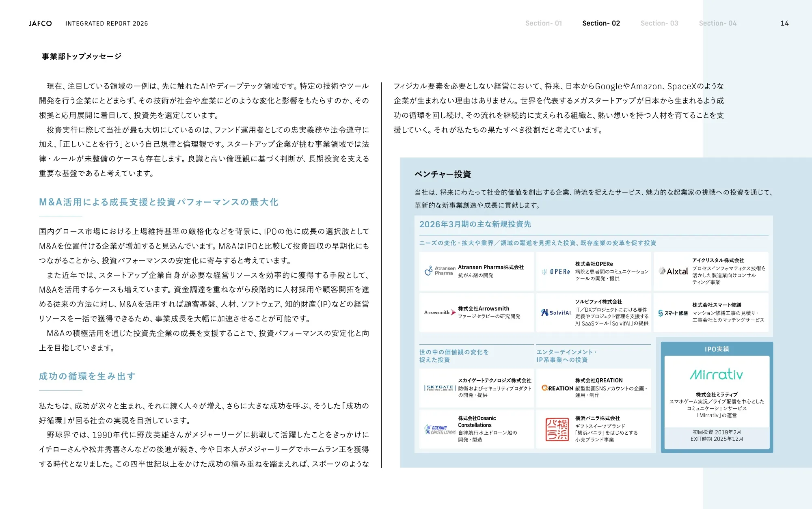Click the IPO実績 panel header
This screenshot has height=509, width=812.
717,349
